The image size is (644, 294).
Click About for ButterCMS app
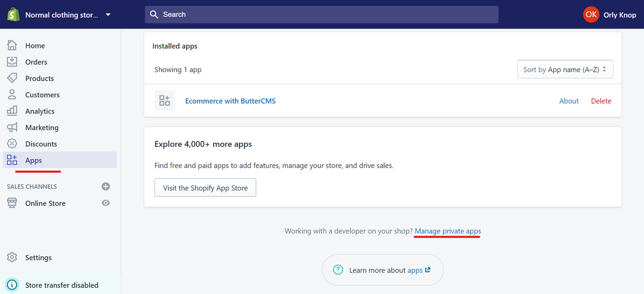click(569, 101)
